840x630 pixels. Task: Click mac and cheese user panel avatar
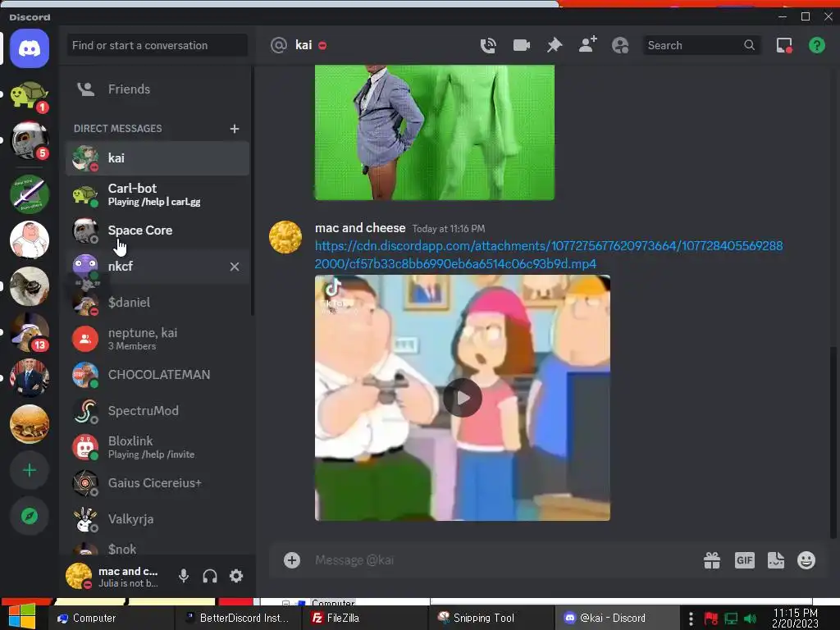click(x=79, y=576)
